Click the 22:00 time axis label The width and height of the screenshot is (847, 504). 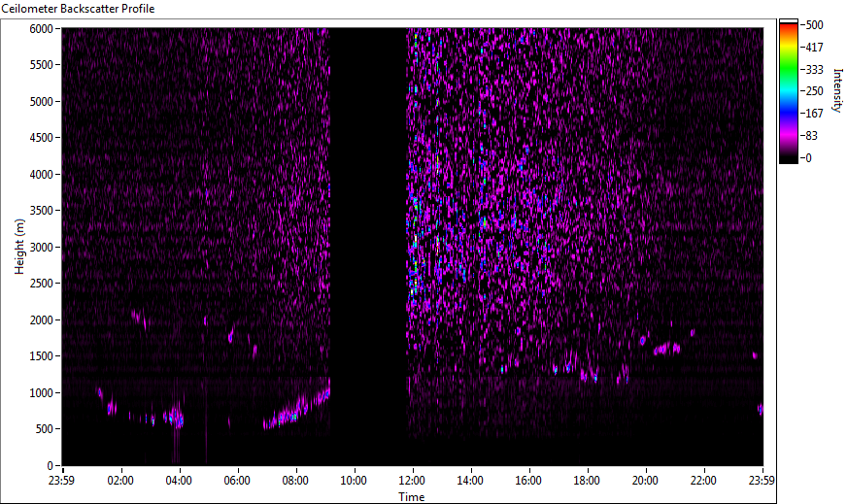click(x=704, y=481)
